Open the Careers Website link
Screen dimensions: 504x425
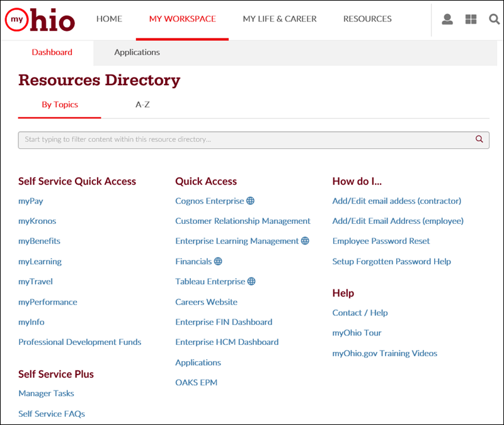[x=207, y=302]
